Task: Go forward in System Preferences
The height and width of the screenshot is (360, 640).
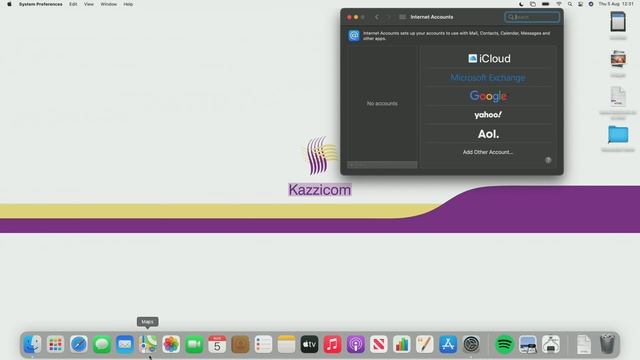Action: click(x=388, y=17)
